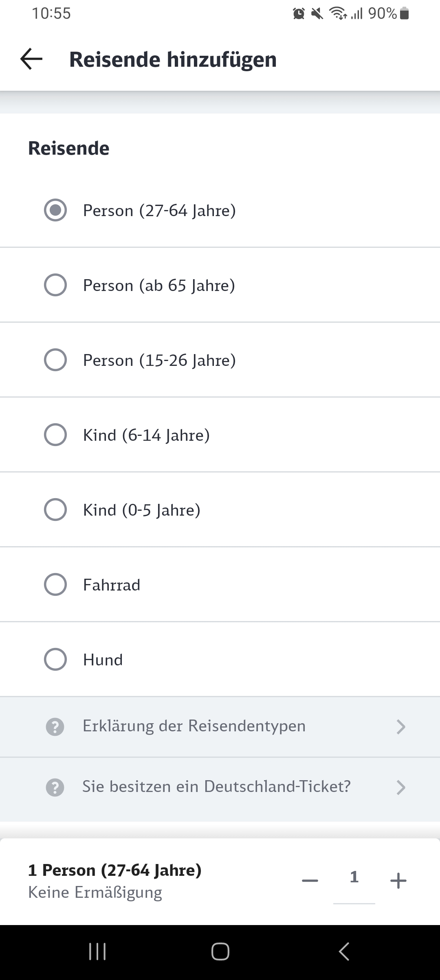Increase traveler count with plus icon
This screenshot has height=980, width=440.
(398, 881)
